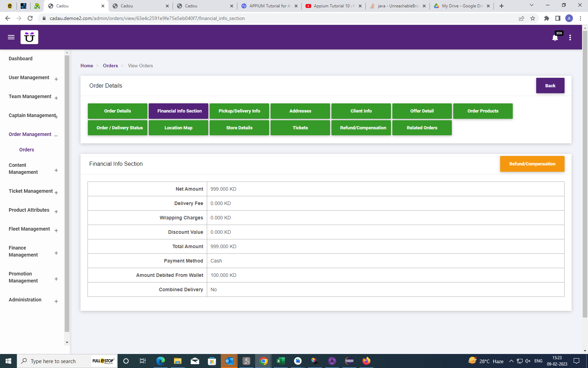Switch to the YouTube Appium Tutorial 10 tab
This screenshot has width=588, height=368.
[x=334, y=6]
